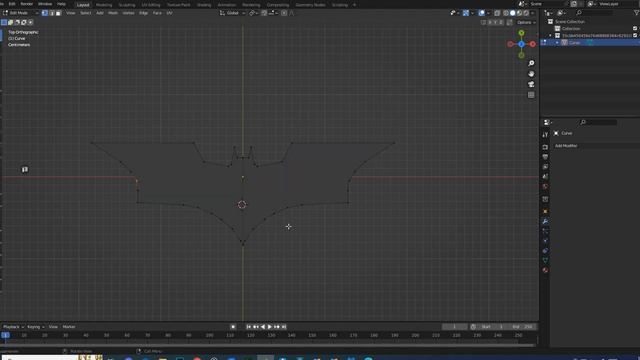Open Global transform orientation dropdown
This screenshot has height=360, width=640.
233,13
